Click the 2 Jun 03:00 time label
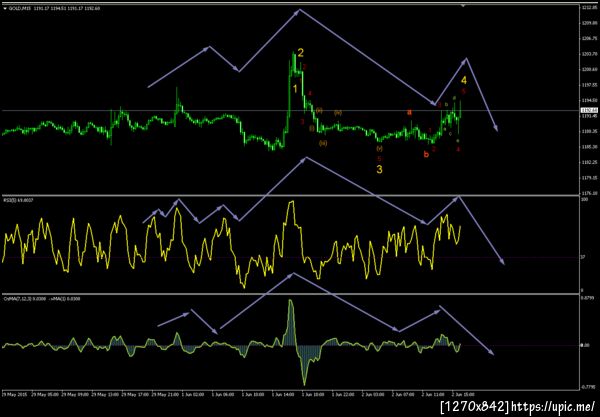The height and width of the screenshot is (417, 600). coord(373,394)
